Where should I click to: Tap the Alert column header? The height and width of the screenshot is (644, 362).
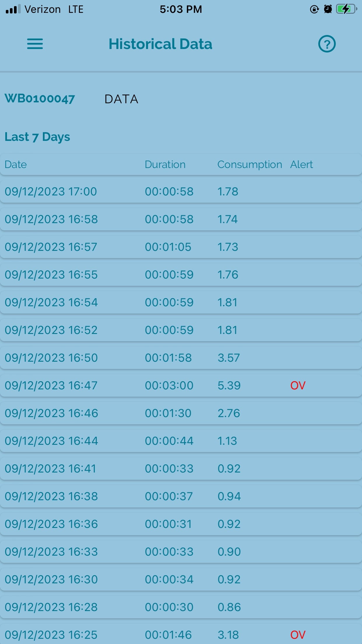tap(301, 164)
